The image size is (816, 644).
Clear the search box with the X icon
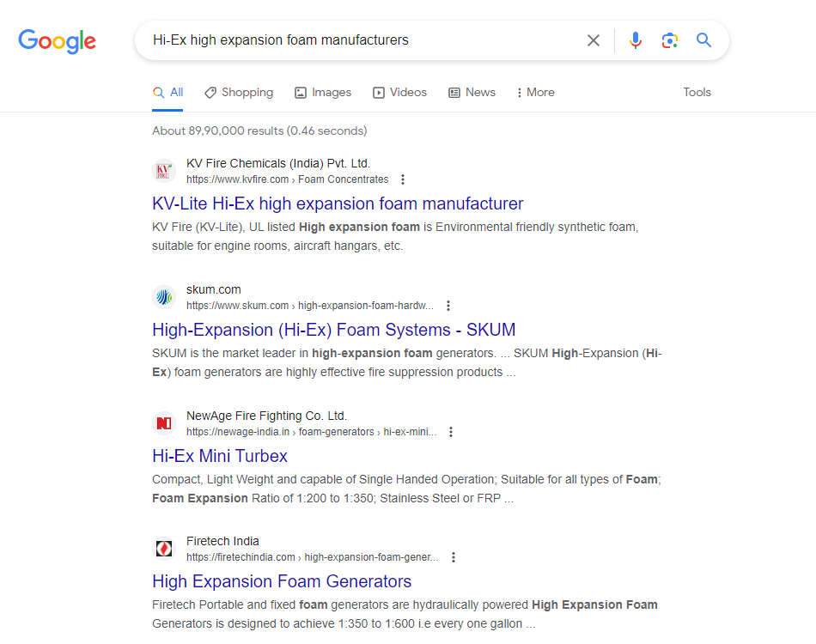[594, 40]
